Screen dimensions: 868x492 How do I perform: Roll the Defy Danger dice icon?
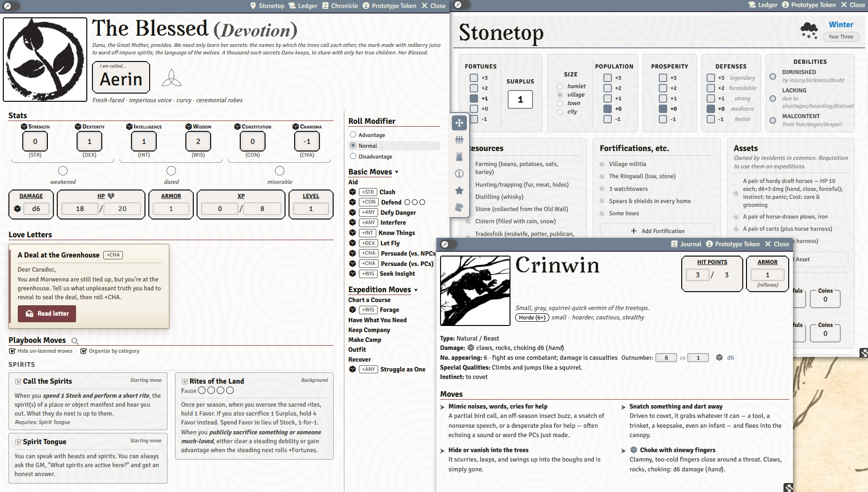click(x=352, y=212)
